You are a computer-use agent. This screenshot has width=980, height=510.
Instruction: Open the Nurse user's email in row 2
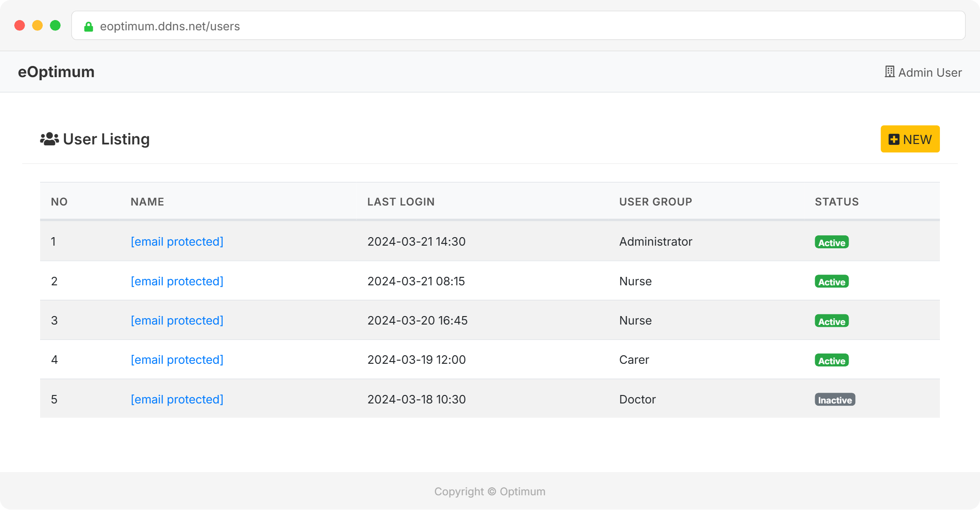tap(177, 281)
